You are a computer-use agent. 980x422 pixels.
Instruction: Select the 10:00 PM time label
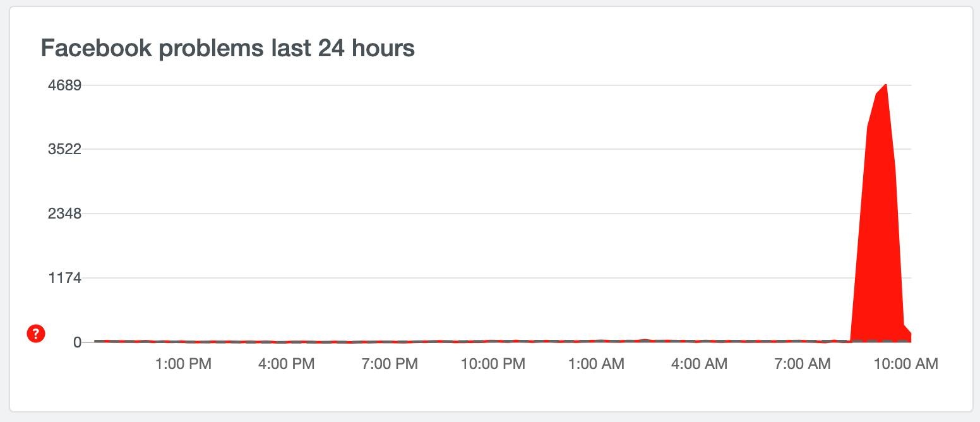pos(493,364)
